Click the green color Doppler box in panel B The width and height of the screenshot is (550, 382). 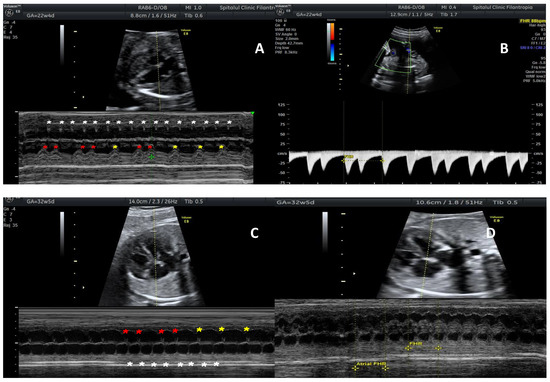coord(393,57)
